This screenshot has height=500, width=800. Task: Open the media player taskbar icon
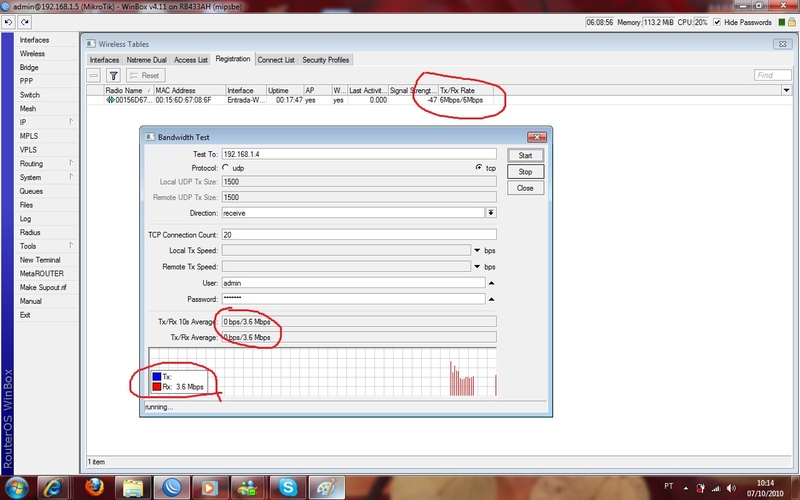point(209,487)
